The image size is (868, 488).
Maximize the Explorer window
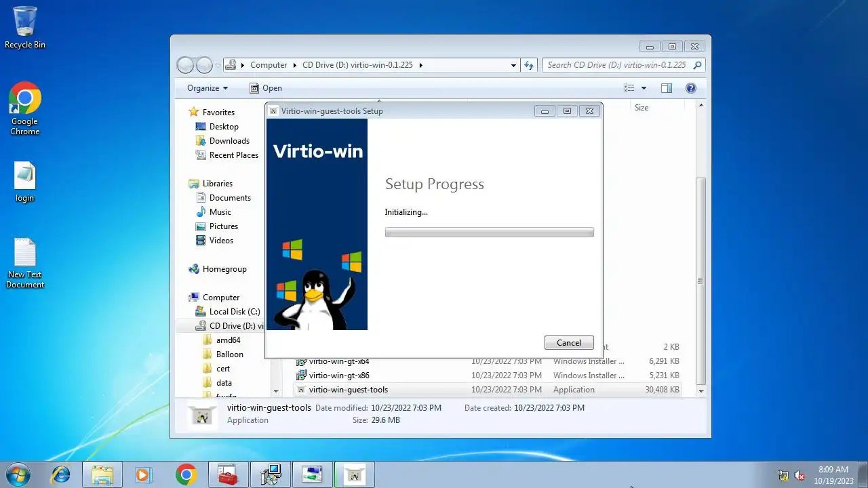tap(672, 47)
